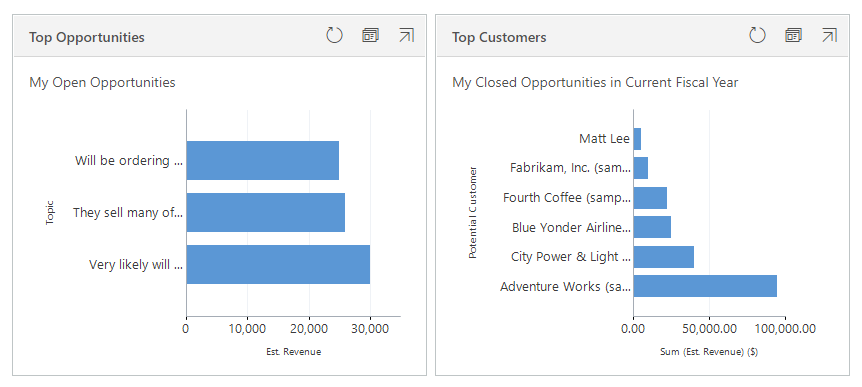
Task: Select the 'Will be ordering' bar
Action: pos(263,161)
